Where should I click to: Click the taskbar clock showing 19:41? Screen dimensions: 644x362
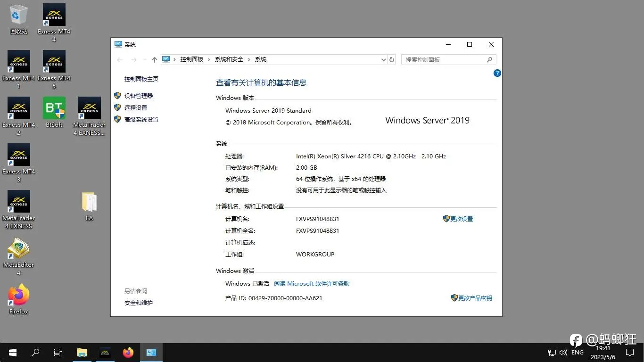[603, 353]
